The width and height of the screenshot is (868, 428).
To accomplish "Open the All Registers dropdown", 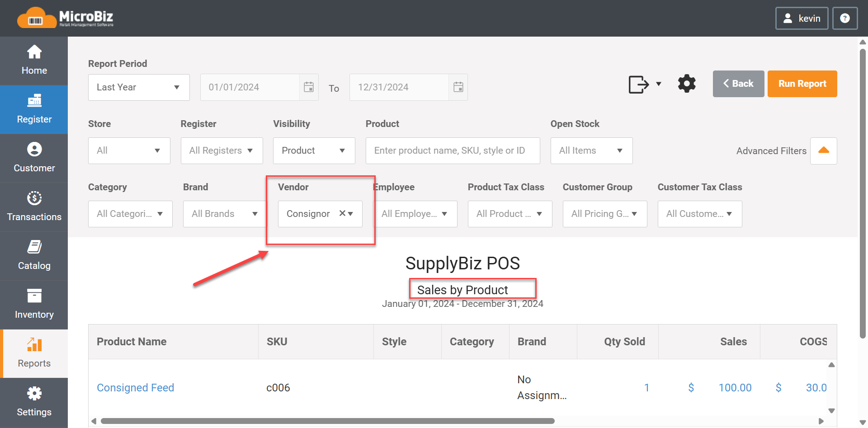I will (222, 151).
